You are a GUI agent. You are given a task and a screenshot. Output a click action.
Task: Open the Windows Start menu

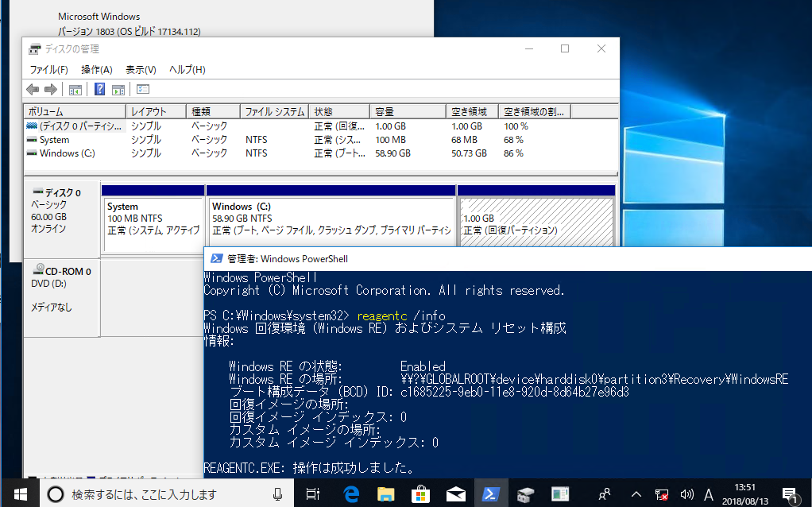[x=20, y=494]
